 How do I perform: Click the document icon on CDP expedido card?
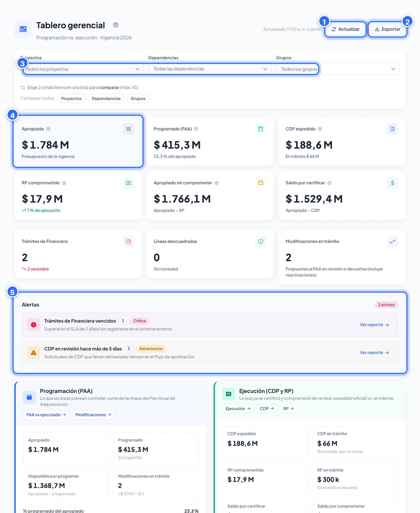[x=392, y=129]
